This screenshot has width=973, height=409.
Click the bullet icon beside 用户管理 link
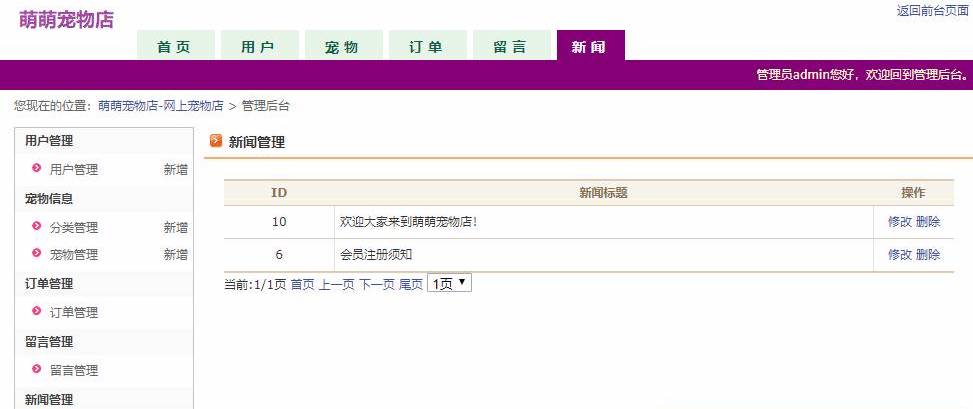(37, 168)
